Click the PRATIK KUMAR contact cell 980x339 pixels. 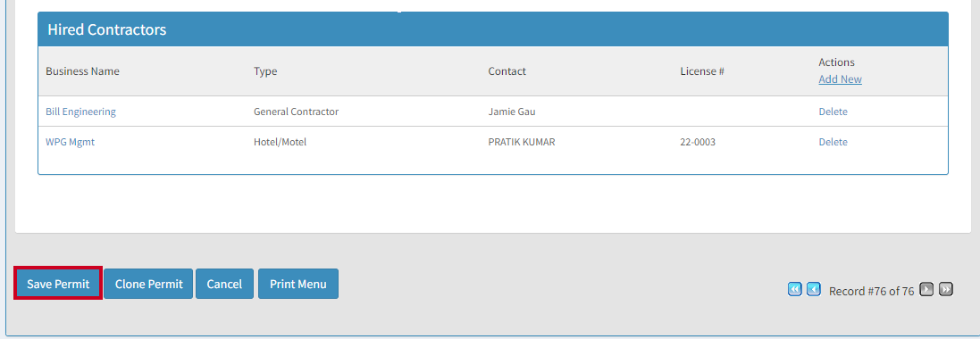[x=522, y=142]
